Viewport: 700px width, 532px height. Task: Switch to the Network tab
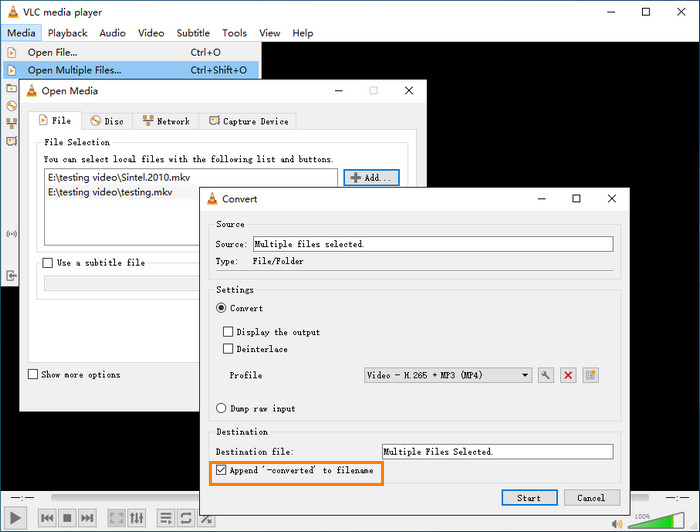(x=166, y=121)
